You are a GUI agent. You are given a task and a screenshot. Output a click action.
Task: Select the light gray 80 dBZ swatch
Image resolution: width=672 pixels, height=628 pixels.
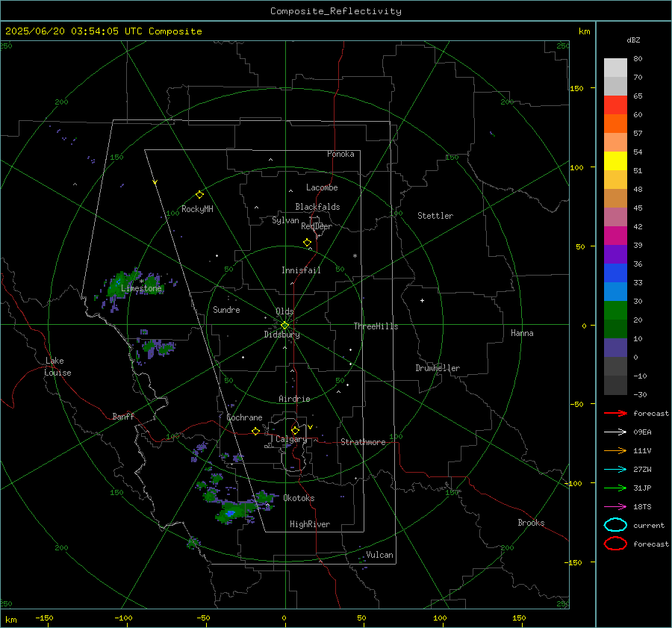tap(615, 67)
